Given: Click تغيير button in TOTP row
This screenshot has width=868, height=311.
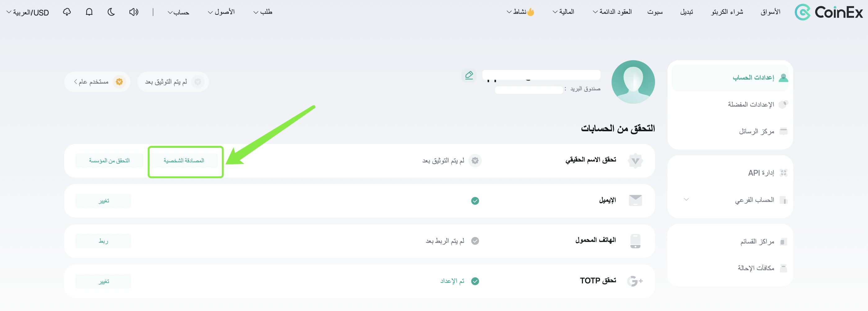Looking at the screenshot, I should click(103, 281).
